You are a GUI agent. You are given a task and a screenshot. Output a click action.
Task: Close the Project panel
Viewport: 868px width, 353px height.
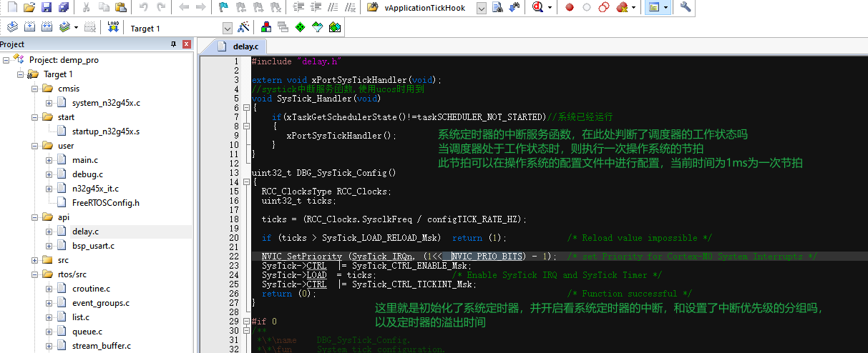(187, 44)
